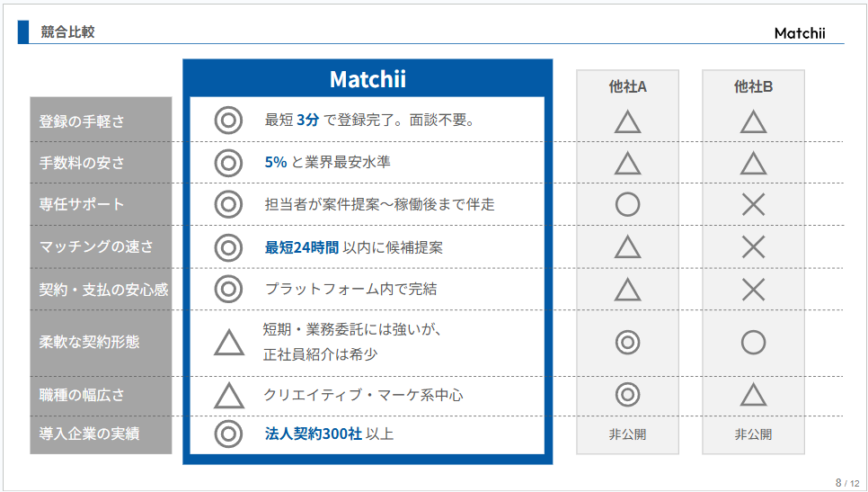This screenshot has width=868, height=492.
Task: Click 他社B's circle for 柔軟な契約形態
Action: click(753, 343)
